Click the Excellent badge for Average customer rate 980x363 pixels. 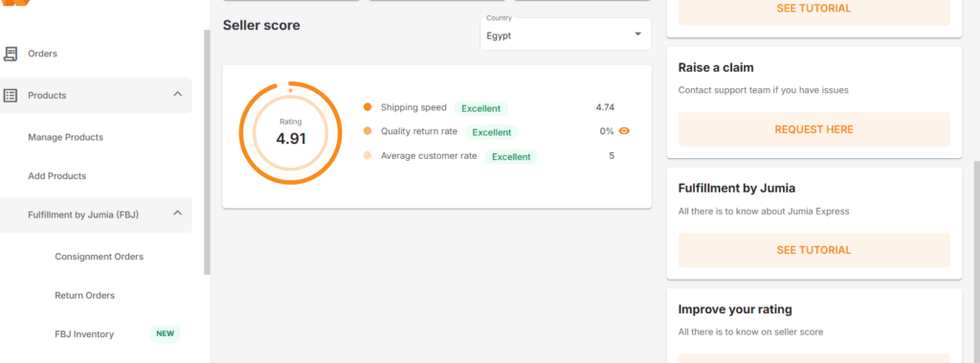pyautogui.click(x=511, y=157)
